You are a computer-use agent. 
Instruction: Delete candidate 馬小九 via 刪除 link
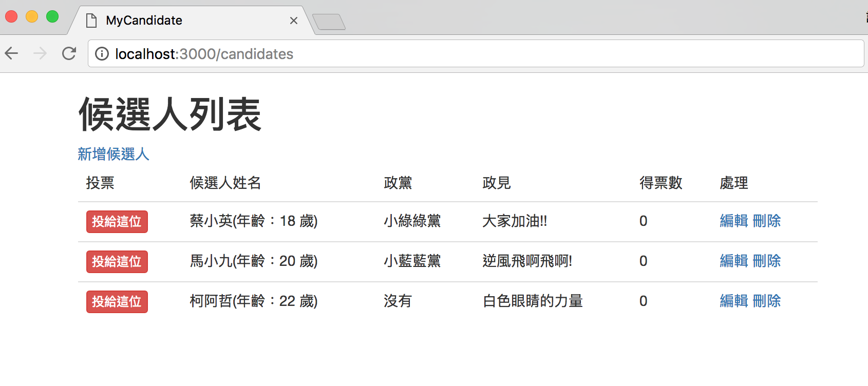pyautogui.click(x=767, y=261)
